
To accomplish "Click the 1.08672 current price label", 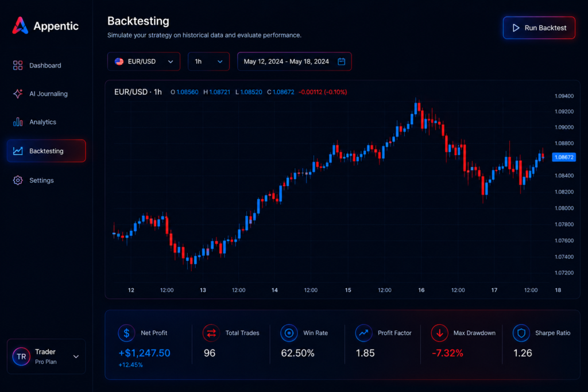I will pyautogui.click(x=564, y=157).
